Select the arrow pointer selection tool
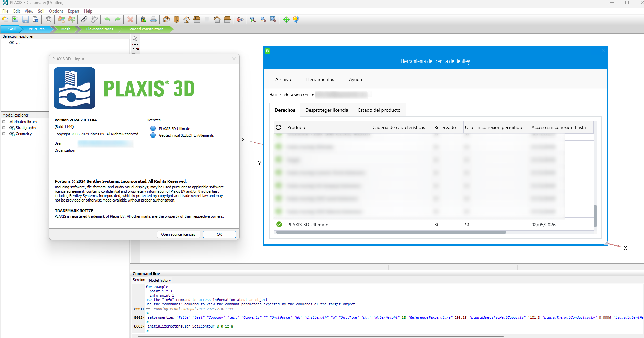Screen dimensions: 644x338 tap(135, 38)
